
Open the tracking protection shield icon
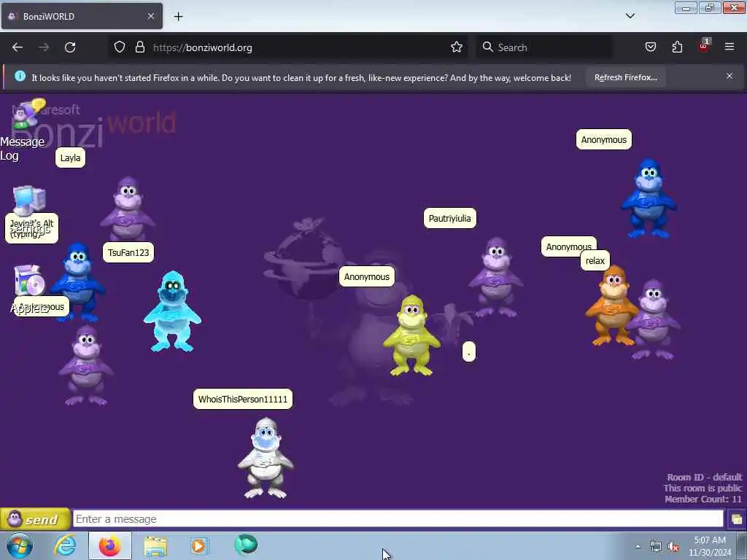click(x=120, y=47)
